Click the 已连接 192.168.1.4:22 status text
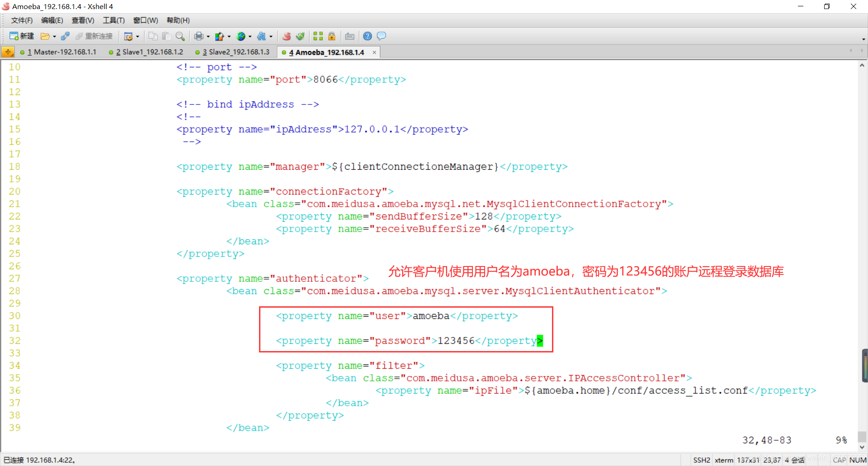 click(39, 460)
